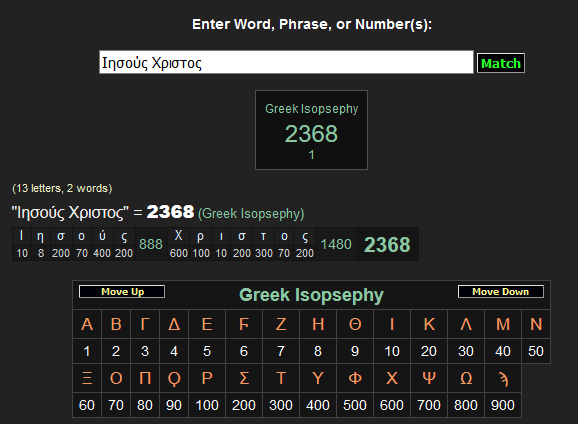Click the 888 word total for Ιησούς
578x424 pixels.
(x=151, y=244)
